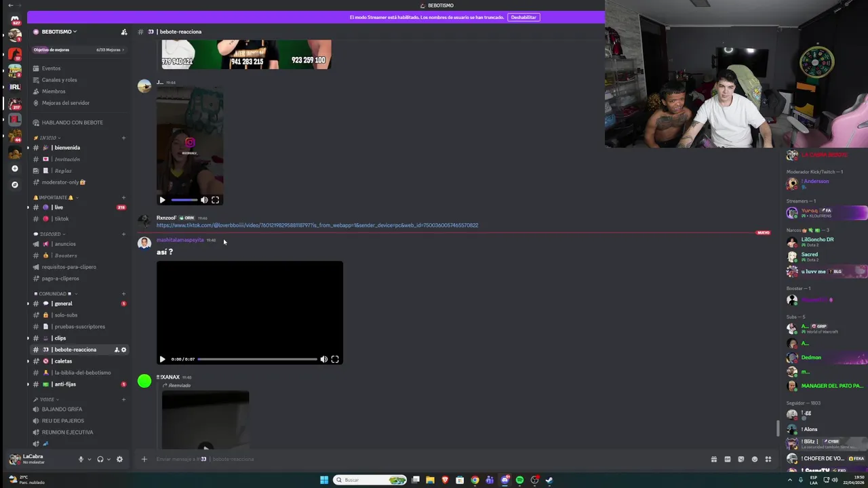
Task: Open the solo-subs channel
Action: click(66, 315)
